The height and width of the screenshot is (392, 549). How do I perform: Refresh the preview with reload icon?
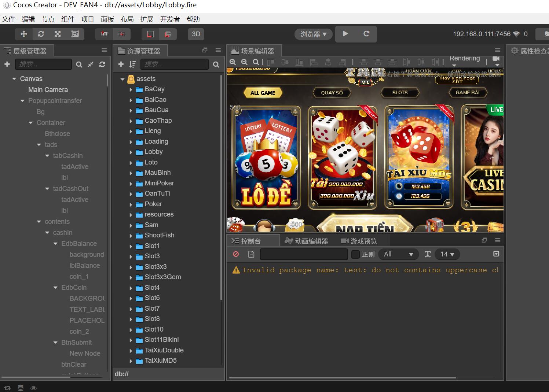point(366,34)
